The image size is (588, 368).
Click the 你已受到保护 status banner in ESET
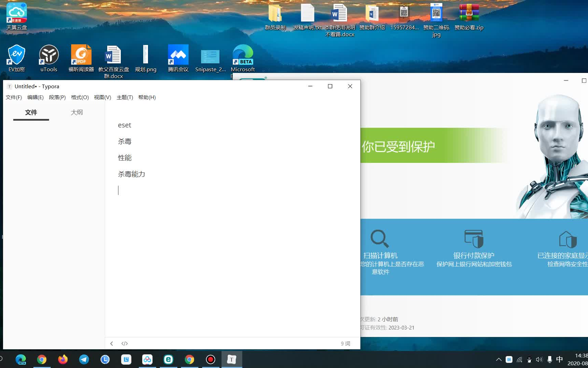[x=434, y=145]
